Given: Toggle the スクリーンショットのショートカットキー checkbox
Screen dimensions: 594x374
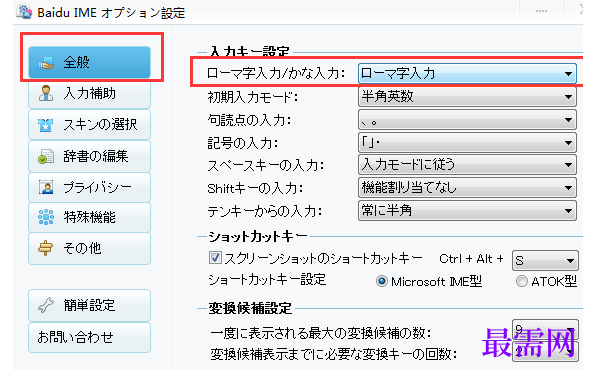Looking at the screenshot, I should [x=215, y=258].
